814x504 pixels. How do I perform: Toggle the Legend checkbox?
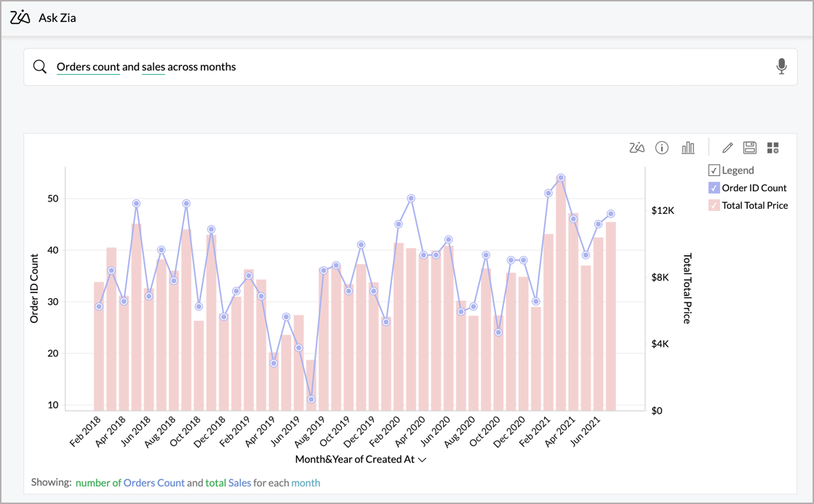[714, 170]
